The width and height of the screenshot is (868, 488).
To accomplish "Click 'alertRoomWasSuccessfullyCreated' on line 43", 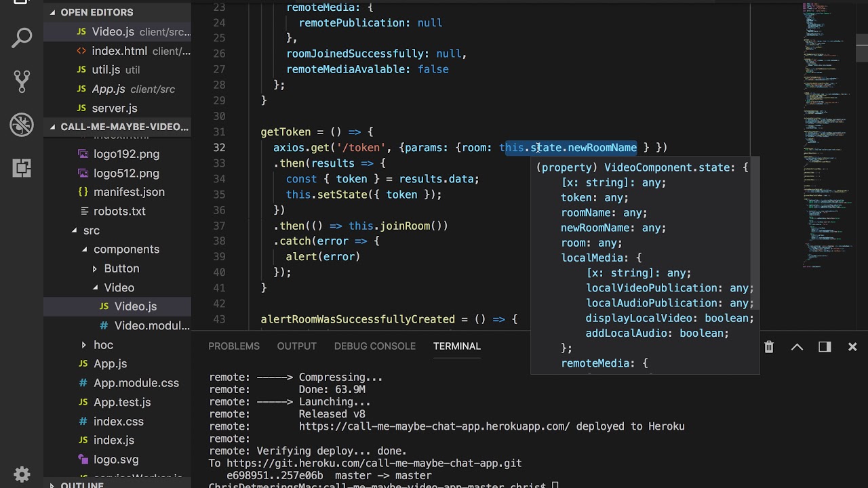I will pyautogui.click(x=358, y=319).
